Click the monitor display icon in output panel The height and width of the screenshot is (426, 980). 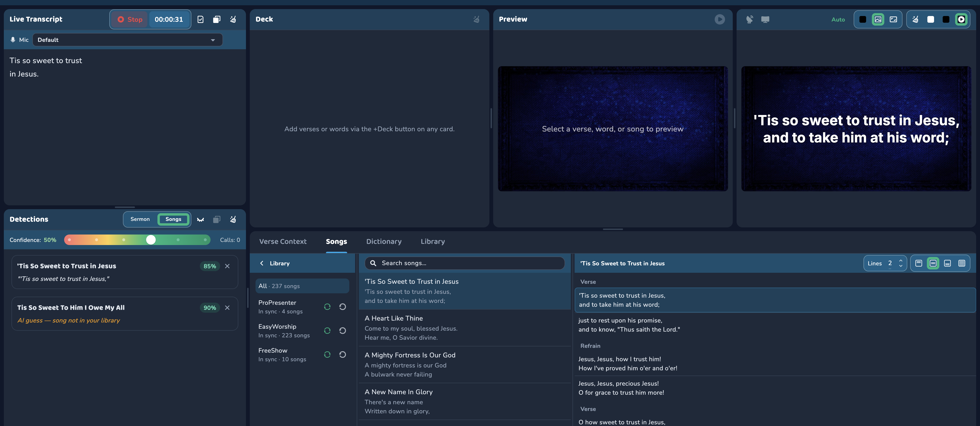point(765,19)
